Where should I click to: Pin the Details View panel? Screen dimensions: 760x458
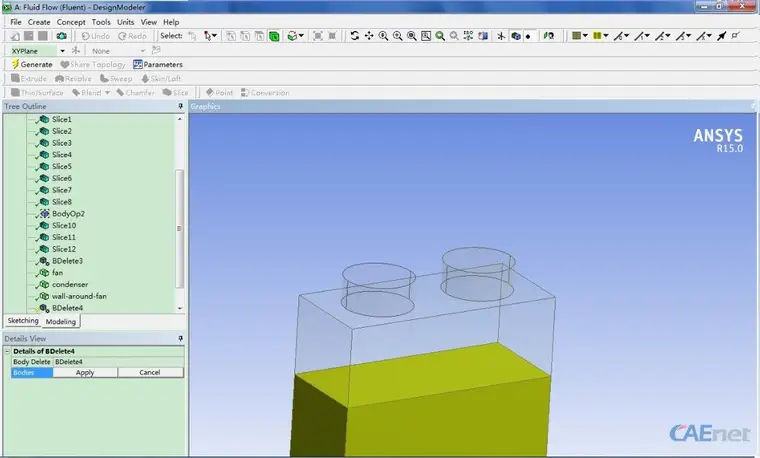point(180,338)
